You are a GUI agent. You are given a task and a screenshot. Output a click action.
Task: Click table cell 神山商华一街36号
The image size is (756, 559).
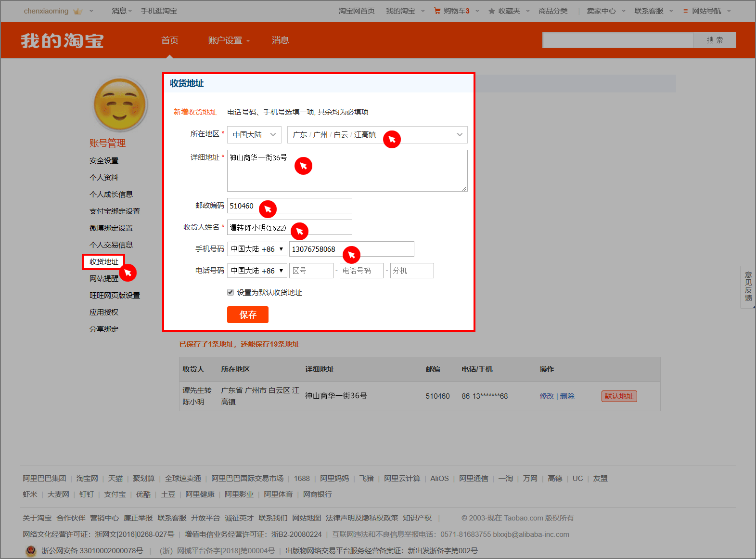point(336,396)
